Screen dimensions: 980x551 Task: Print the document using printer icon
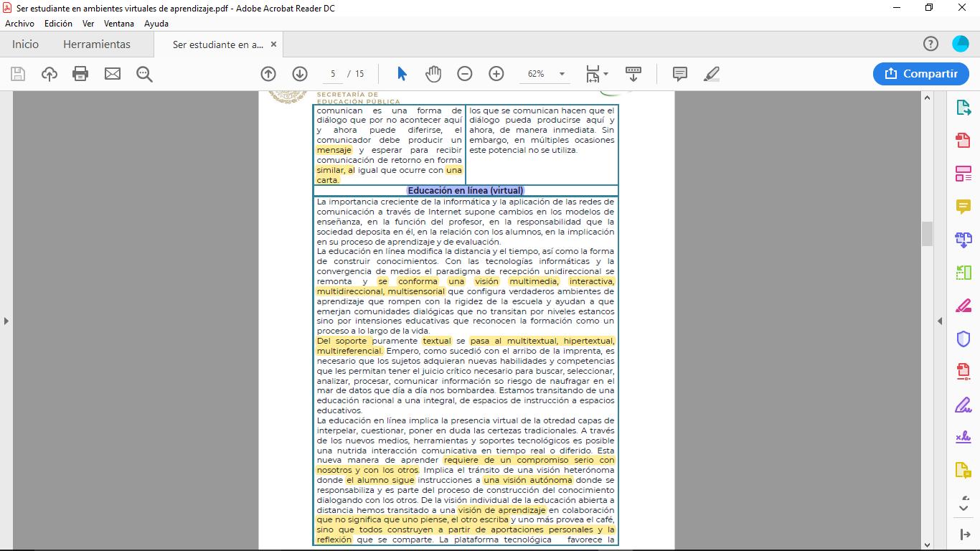pyautogui.click(x=80, y=74)
